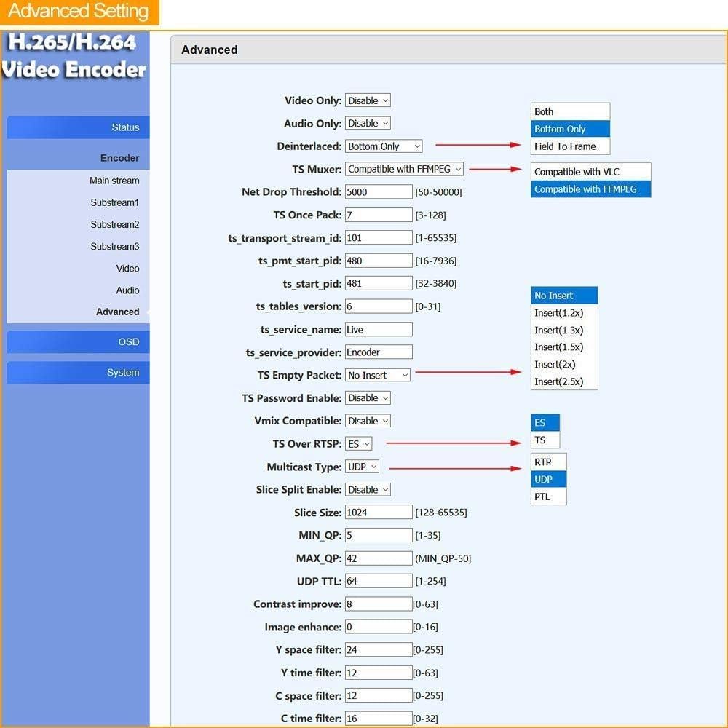728x728 pixels.
Task: Select Field To Frame deinterlace option
Action: click(569, 146)
